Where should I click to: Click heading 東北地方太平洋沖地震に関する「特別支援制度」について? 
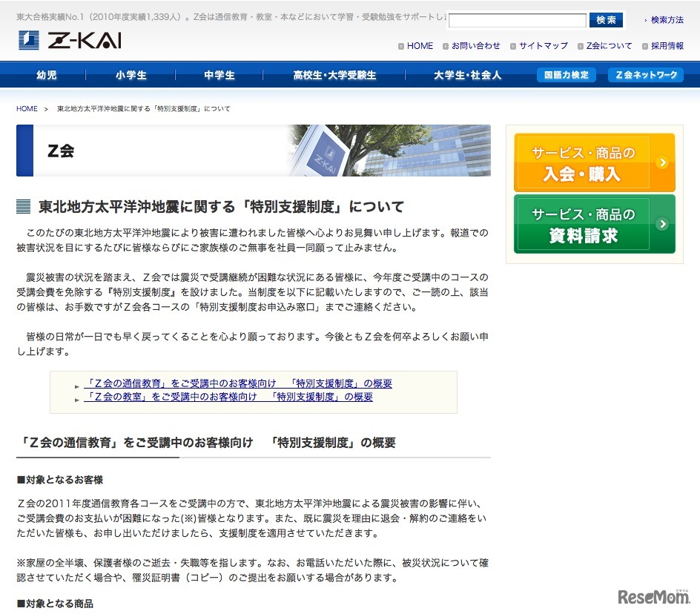tap(221, 206)
